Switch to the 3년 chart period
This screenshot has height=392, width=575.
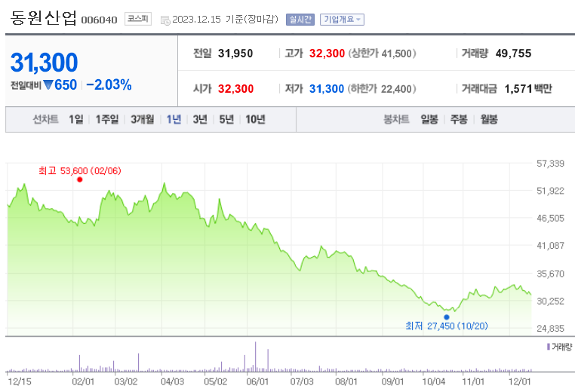coord(200,119)
